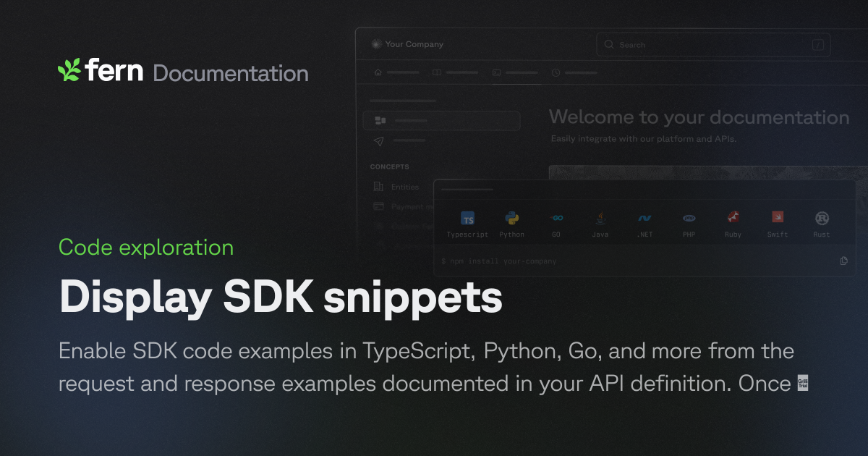
Task: Click the magnifier icon in Search
Action: (x=609, y=45)
